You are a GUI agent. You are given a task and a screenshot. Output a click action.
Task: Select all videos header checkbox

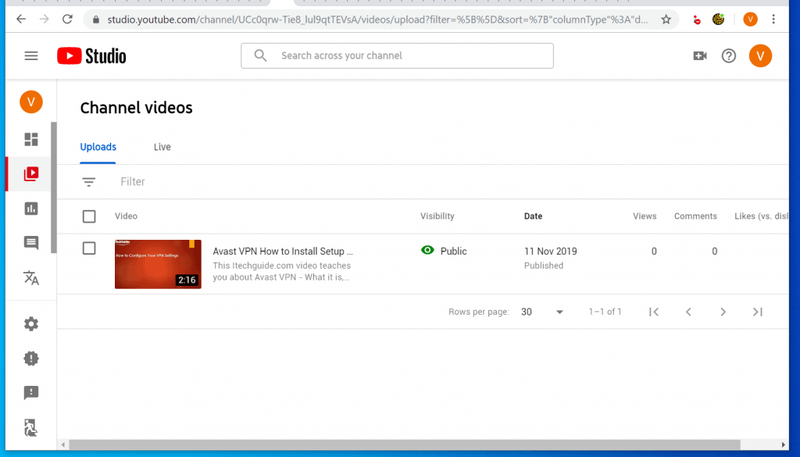coord(89,216)
